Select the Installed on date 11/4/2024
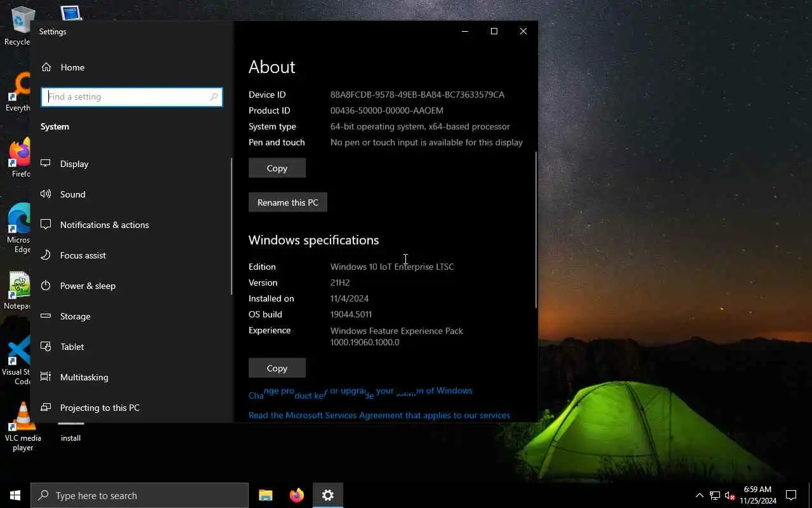The image size is (812, 508). coord(350,298)
